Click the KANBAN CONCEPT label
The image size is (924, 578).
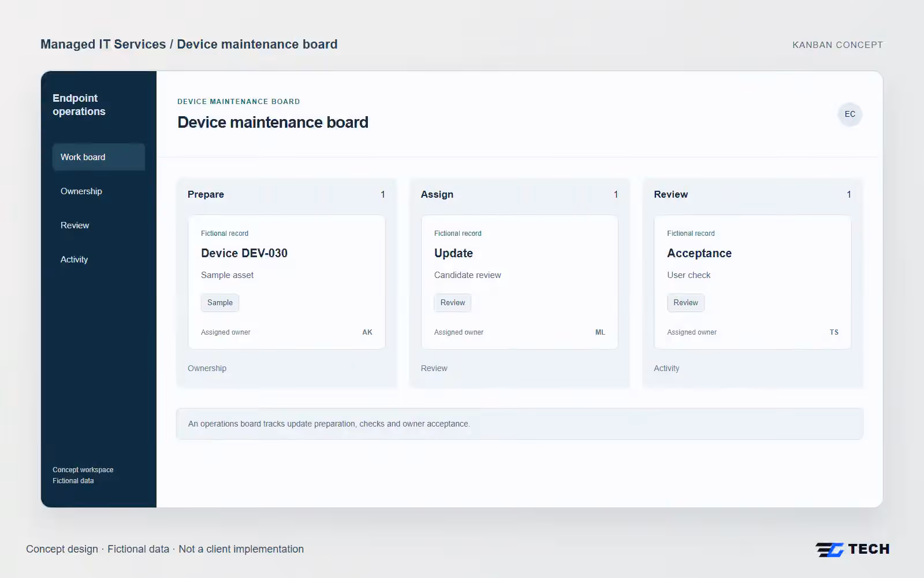pyautogui.click(x=837, y=45)
